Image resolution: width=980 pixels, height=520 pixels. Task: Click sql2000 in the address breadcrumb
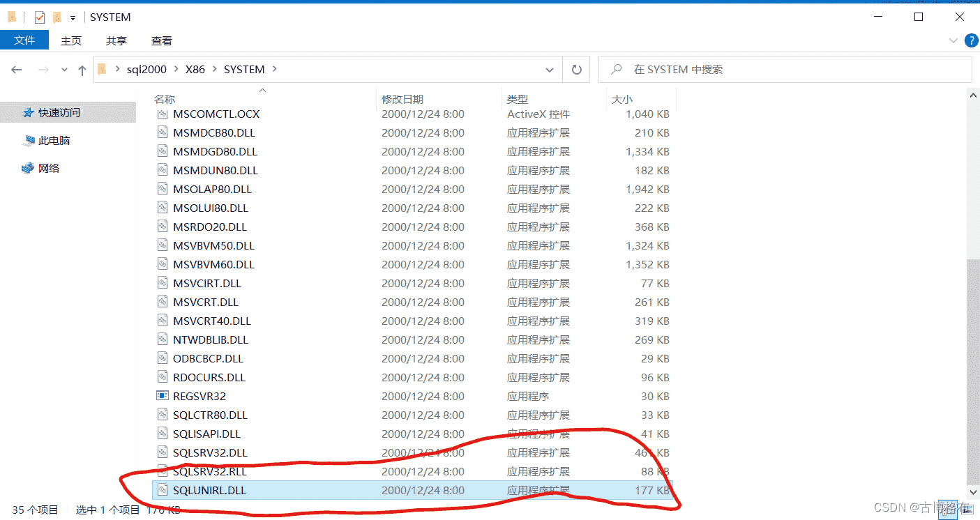tap(146, 70)
